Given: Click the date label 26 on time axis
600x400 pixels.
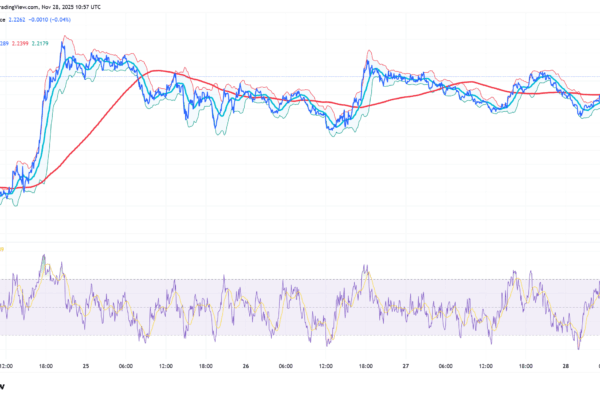Looking at the screenshot, I should pyautogui.click(x=245, y=366).
